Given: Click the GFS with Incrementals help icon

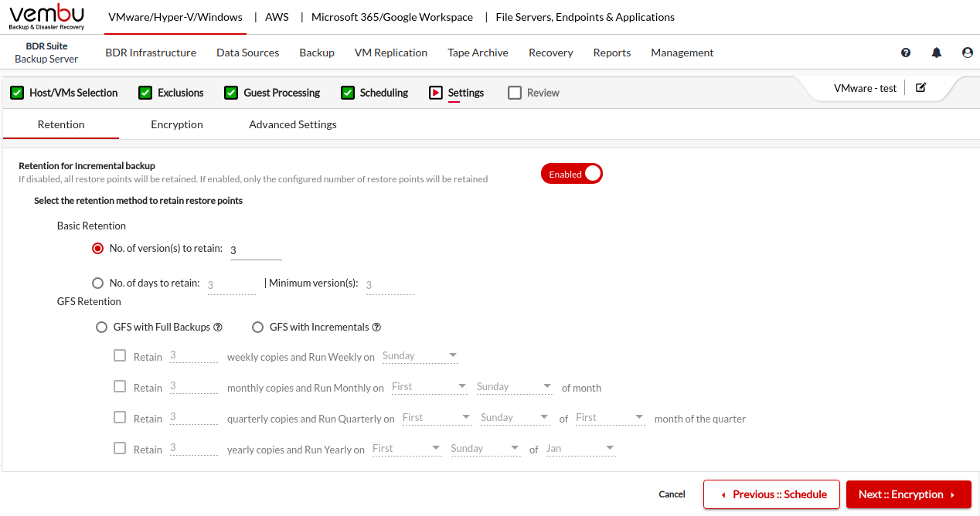Looking at the screenshot, I should coord(376,328).
